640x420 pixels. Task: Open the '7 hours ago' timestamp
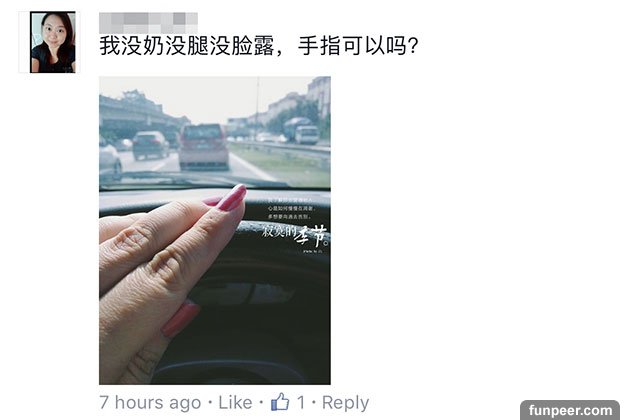(x=150, y=403)
